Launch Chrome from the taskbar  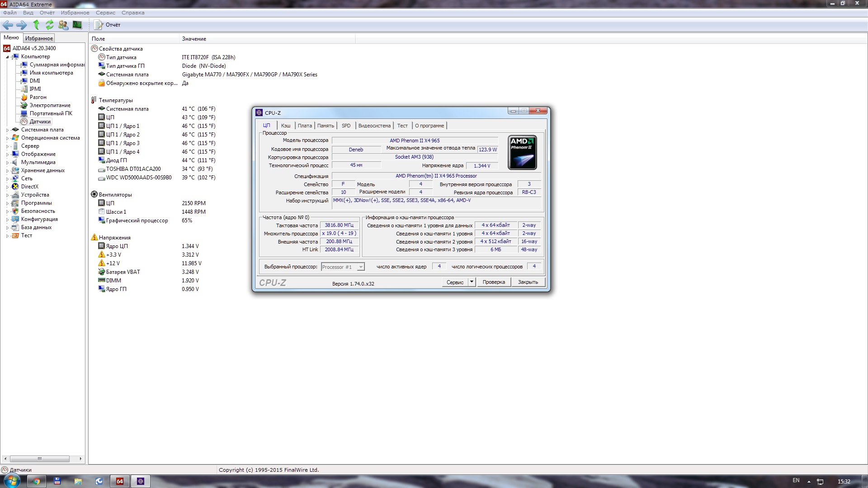click(36, 481)
